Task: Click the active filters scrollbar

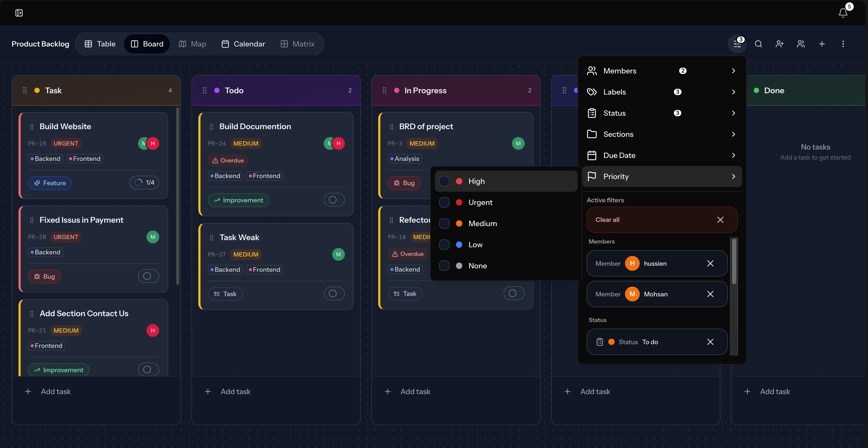Action: pos(734,261)
